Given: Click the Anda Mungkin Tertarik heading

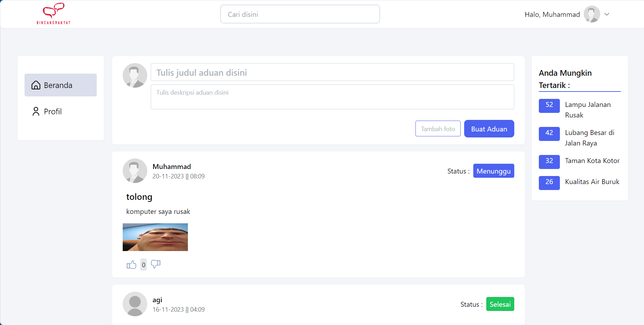Looking at the screenshot, I should tap(565, 79).
